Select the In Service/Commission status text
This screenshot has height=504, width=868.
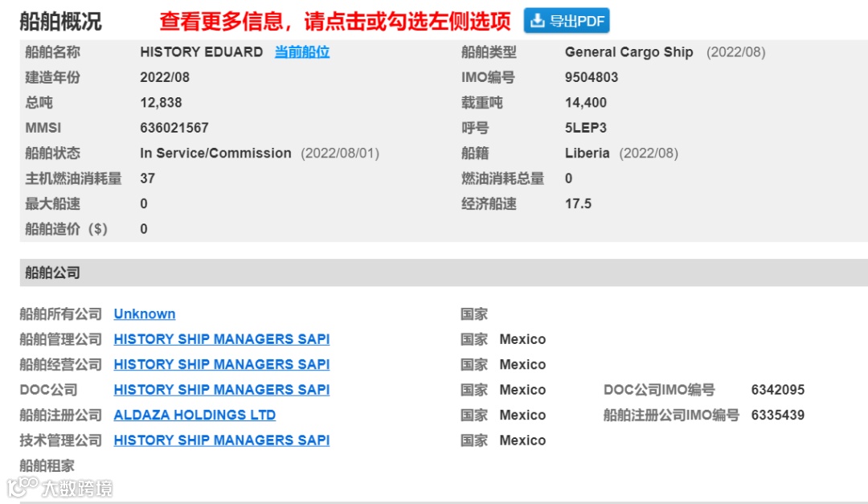coord(215,153)
